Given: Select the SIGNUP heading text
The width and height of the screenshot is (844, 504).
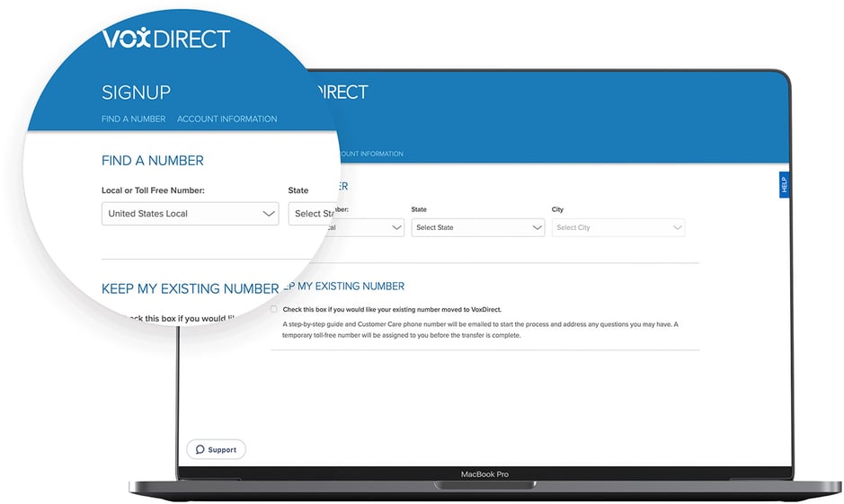Looking at the screenshot, I should tap(137, 93).
